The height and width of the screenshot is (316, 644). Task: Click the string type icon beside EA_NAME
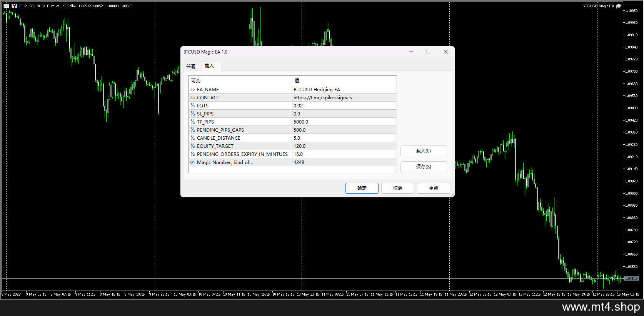click(x=192, y=90)
